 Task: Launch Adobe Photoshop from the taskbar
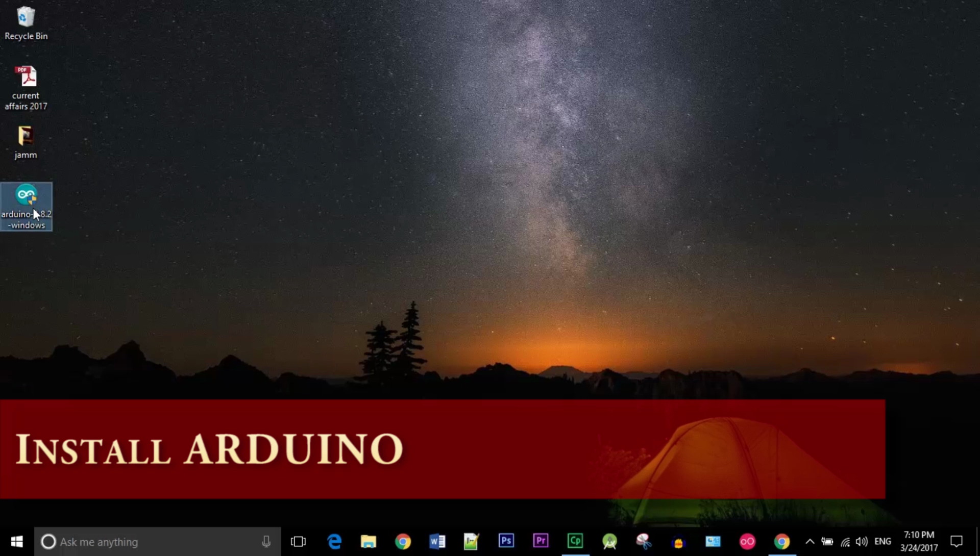tap(506, 541)
